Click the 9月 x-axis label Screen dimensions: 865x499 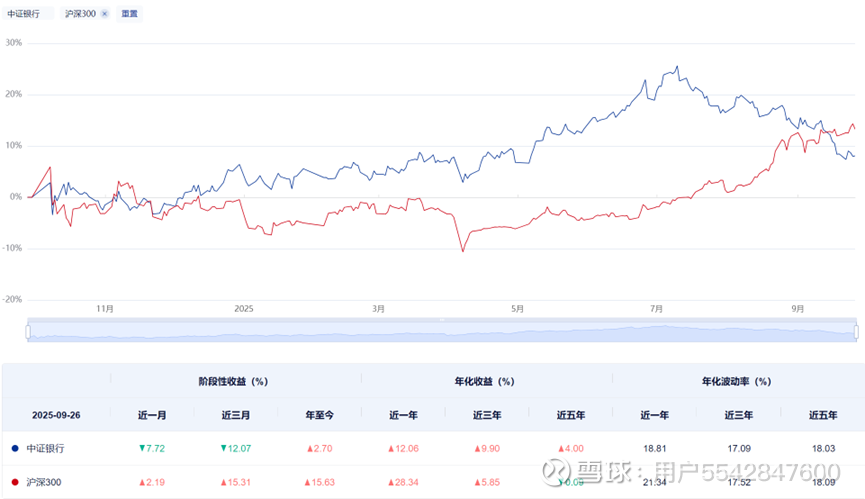coord(797,309)
